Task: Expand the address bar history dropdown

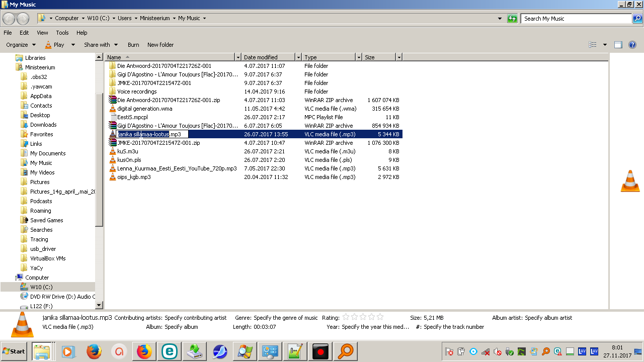Action: pyautogui.click(x=500, y=19)
